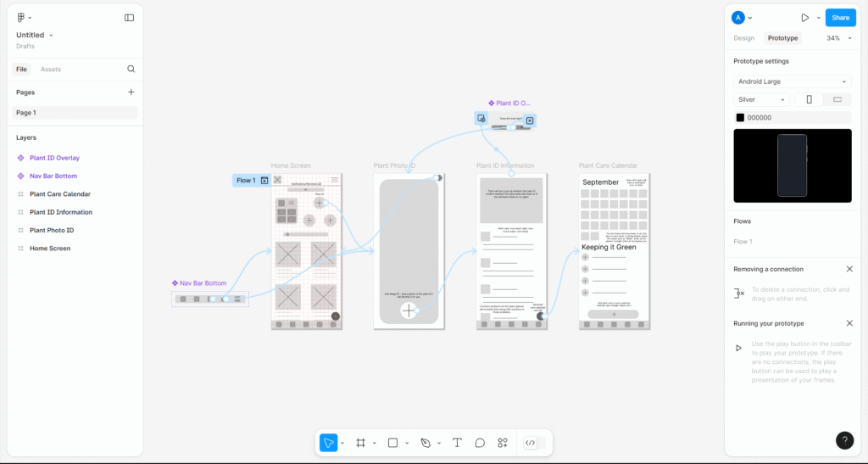Image resolution: width=868 pixels, height=464 pixels.
Task: Select the Move tool in toolbar
Action: [328, 443]
